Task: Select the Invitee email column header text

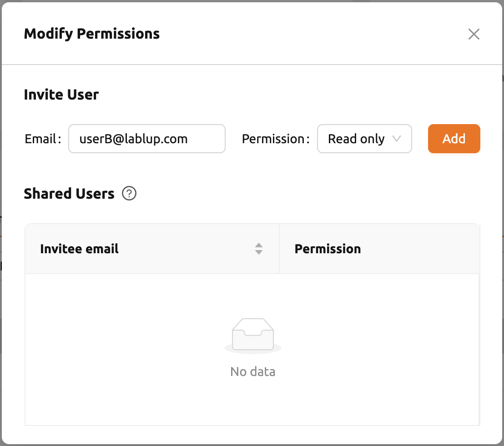Action: [x=80, y=249]
